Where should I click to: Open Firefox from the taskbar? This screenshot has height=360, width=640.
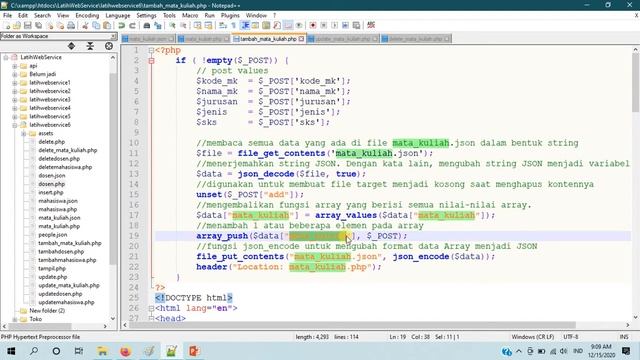click(x=125, y=351)
